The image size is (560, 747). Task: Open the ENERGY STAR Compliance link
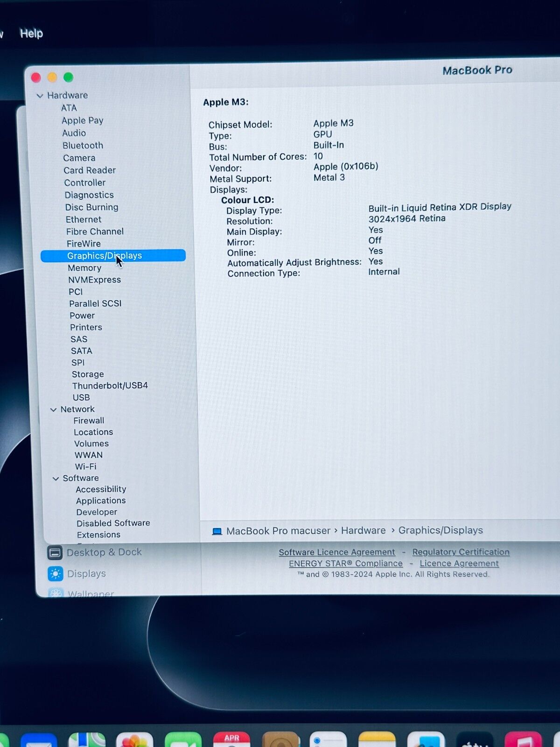point(346,564)
